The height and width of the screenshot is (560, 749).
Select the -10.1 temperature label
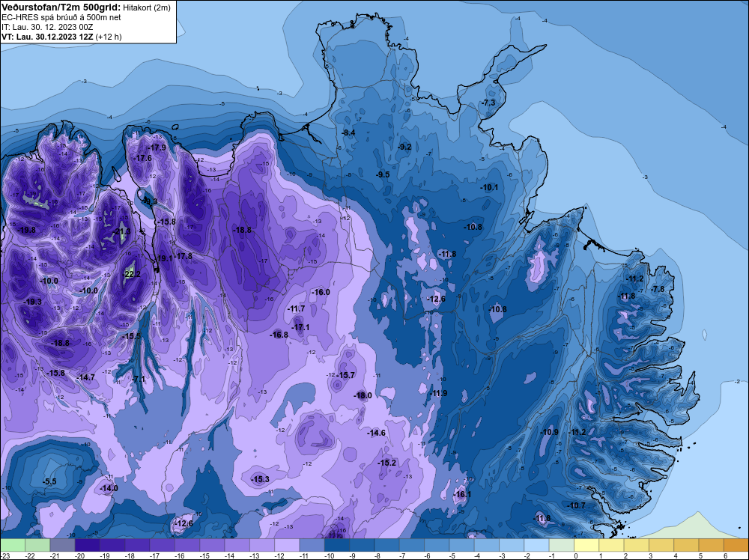[489, 188]
